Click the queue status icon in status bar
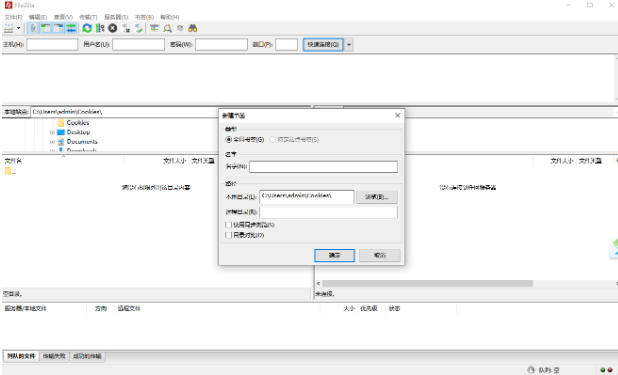This screenshot has height=375, width=618. click(531, 370)
